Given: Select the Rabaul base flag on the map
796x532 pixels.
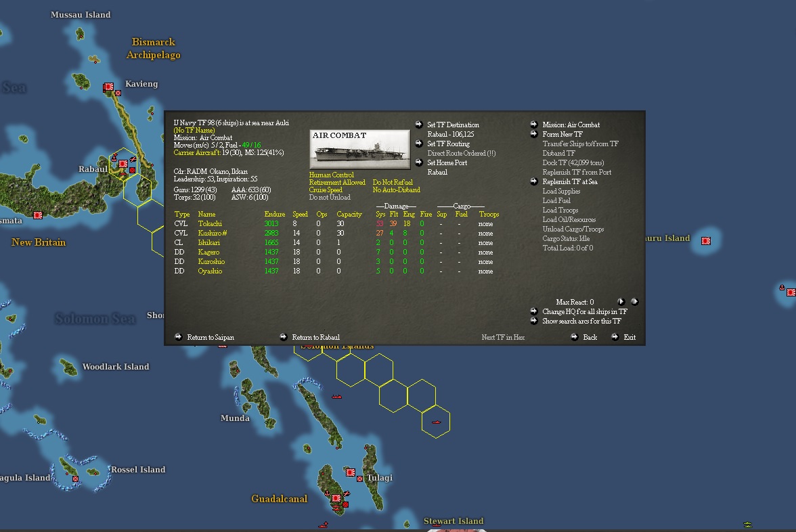Looking at the screenshot, I should coord(123,164).
